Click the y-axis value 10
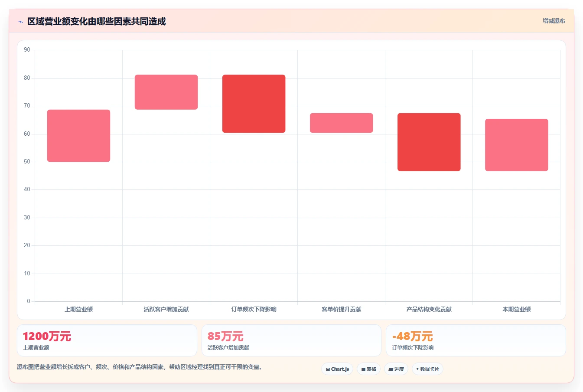This screenshot has width=583, height=392. [x=27, y=274]
